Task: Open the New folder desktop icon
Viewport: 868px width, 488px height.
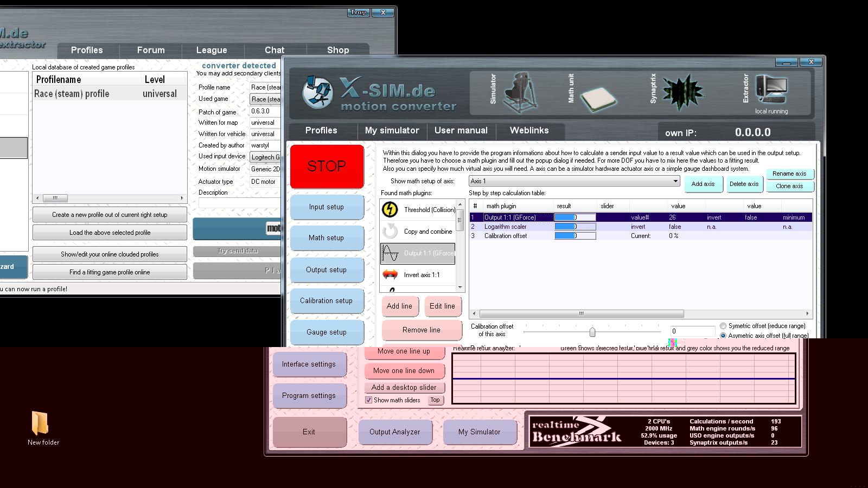Action: pos(41,423)
